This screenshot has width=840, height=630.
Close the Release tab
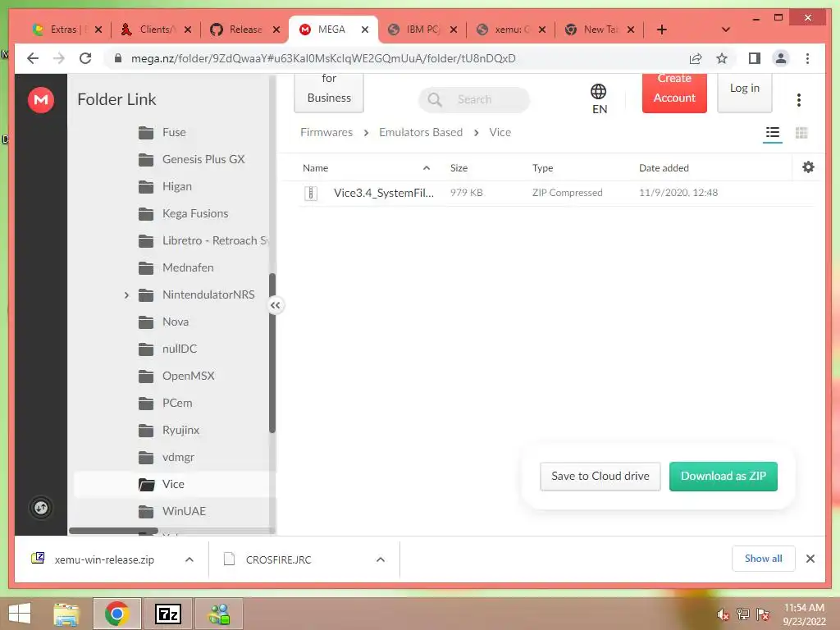[x=276, y=30]
